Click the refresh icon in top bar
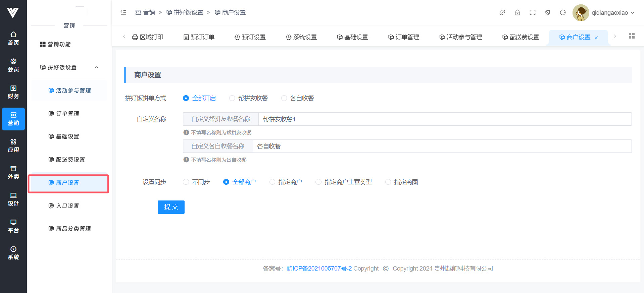 click(x=562, y=12)
